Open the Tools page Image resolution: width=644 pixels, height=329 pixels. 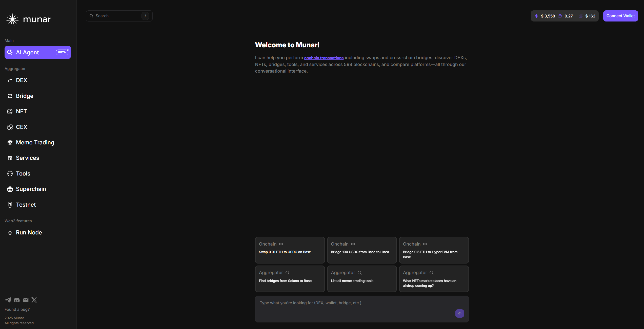click(x=38, y=173)
